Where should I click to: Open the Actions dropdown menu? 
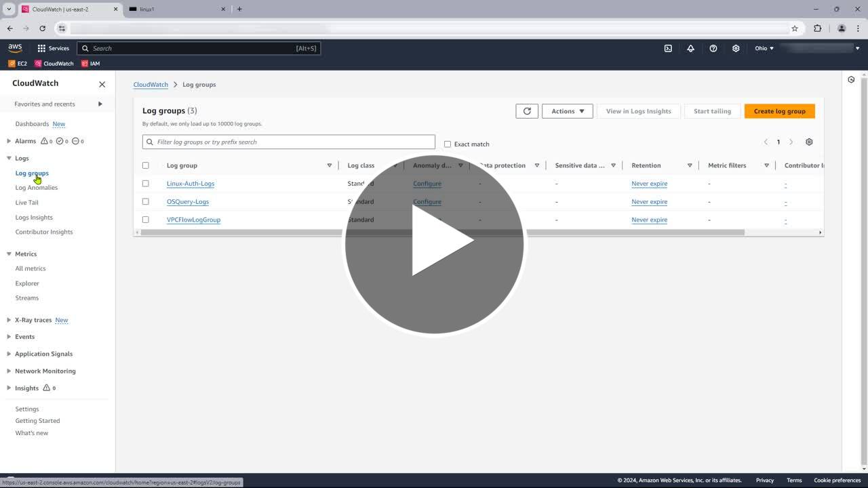(x=567, y=111)
